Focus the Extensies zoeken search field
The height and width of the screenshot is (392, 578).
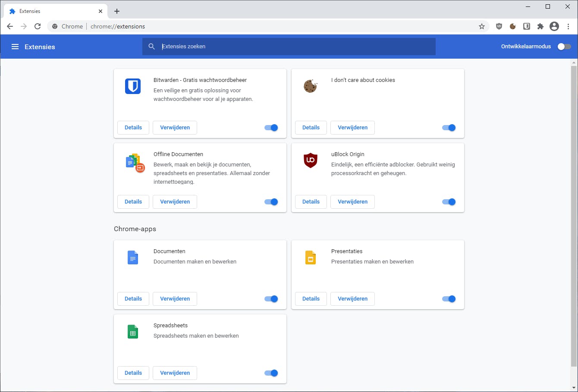pos(289,47)
